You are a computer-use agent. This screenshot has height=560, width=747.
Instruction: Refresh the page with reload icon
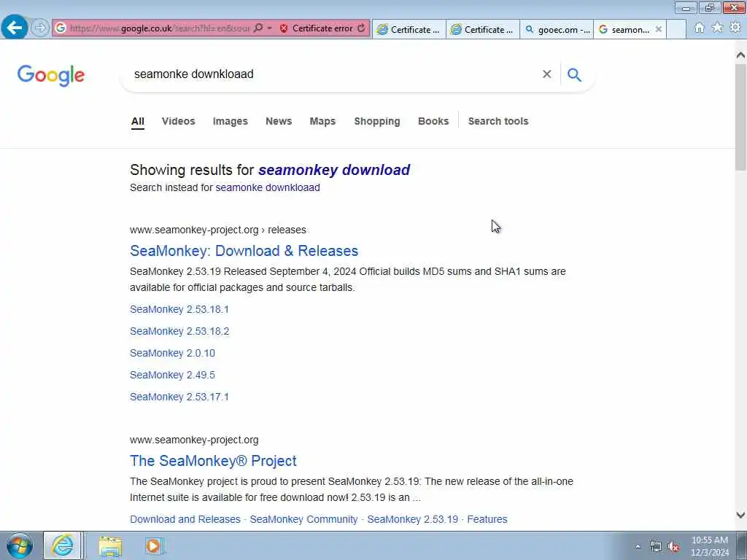362,28
